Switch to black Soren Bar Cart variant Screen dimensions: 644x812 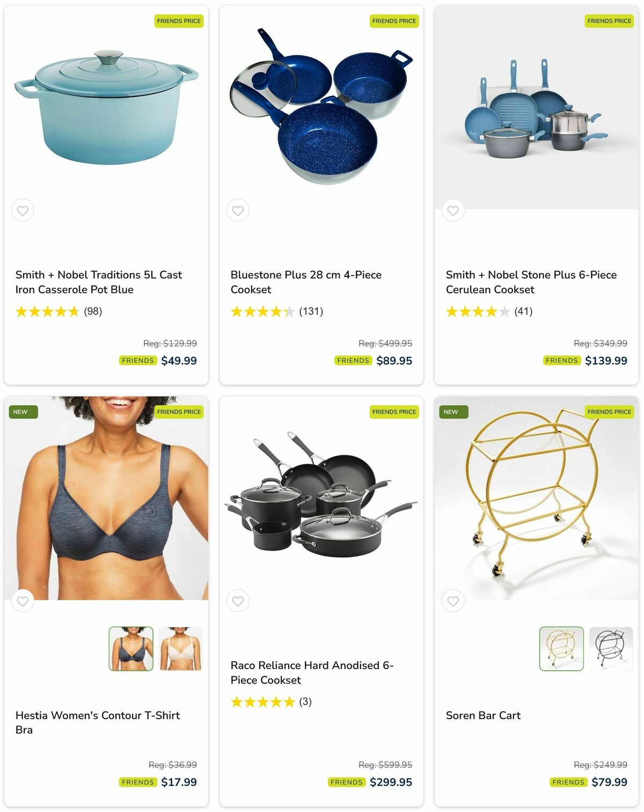click(x=611, y=649)
